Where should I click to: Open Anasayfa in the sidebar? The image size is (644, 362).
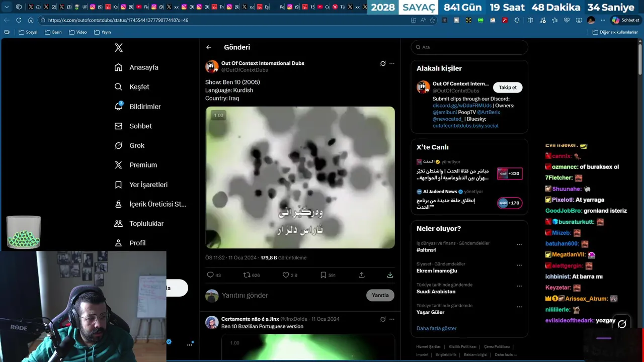(x=136, y=67)
